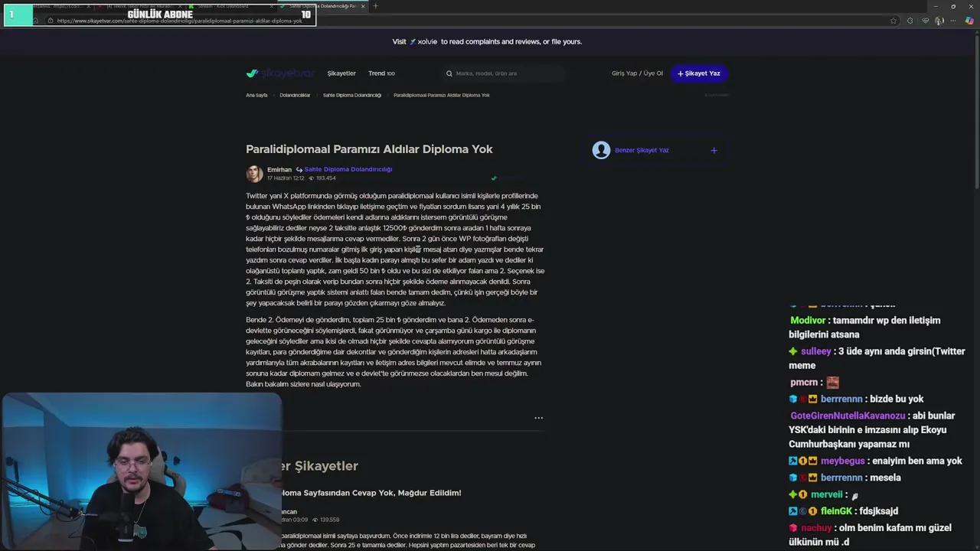Screen dimensions: 980x551
Task: Open the three-dot complaint options menu
Action: click(538, 418)
